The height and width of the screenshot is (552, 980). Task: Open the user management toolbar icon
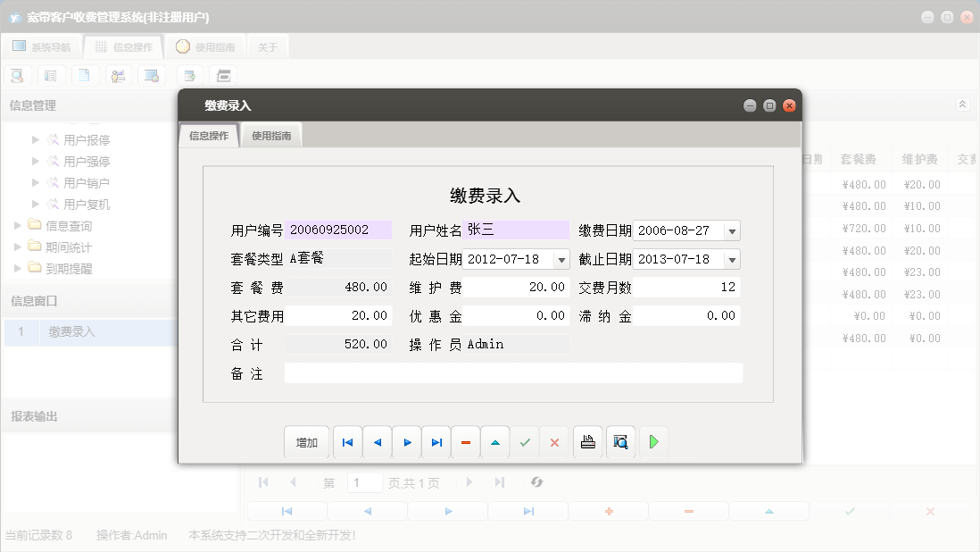tap(118, 75)
